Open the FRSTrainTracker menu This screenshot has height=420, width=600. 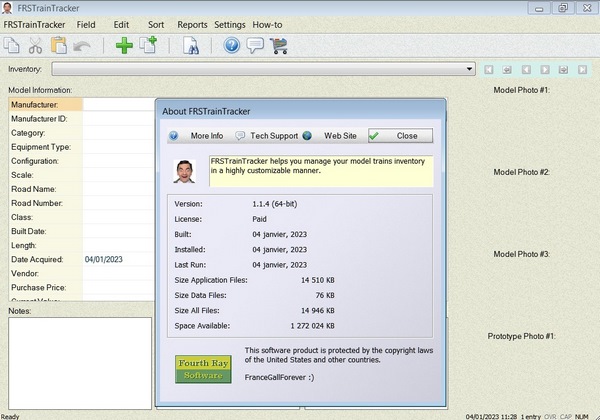34,25
